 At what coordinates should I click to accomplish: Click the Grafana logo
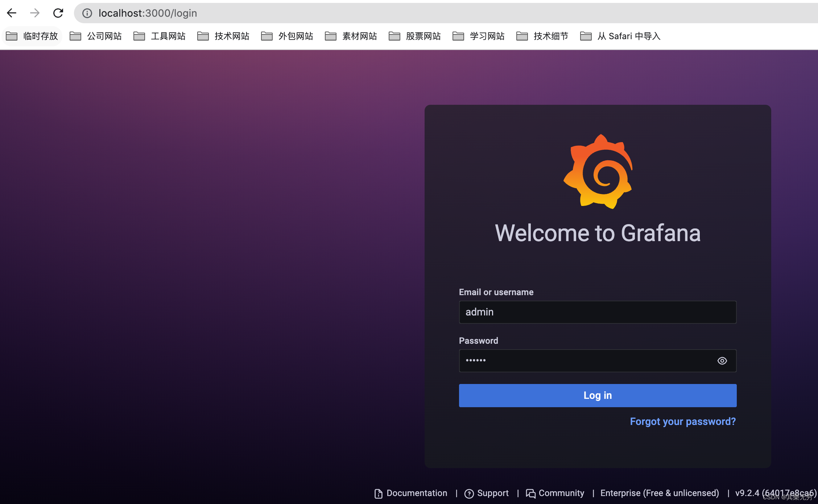point(598,172)
